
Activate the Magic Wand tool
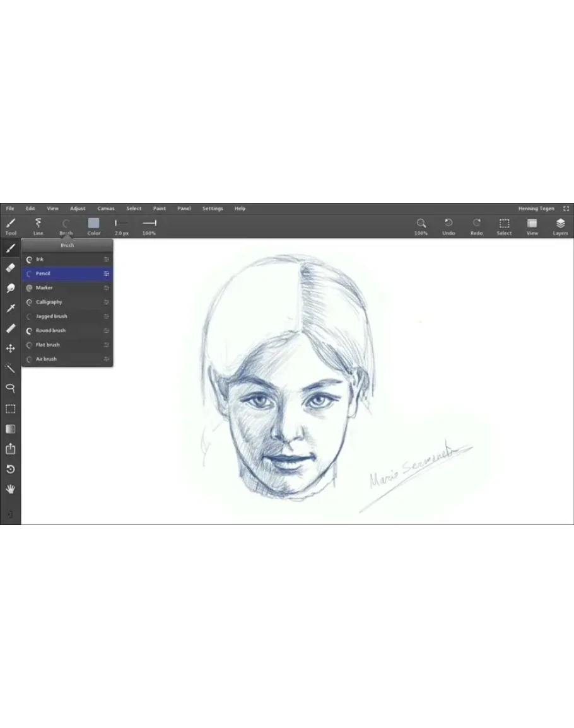[10, 368]
